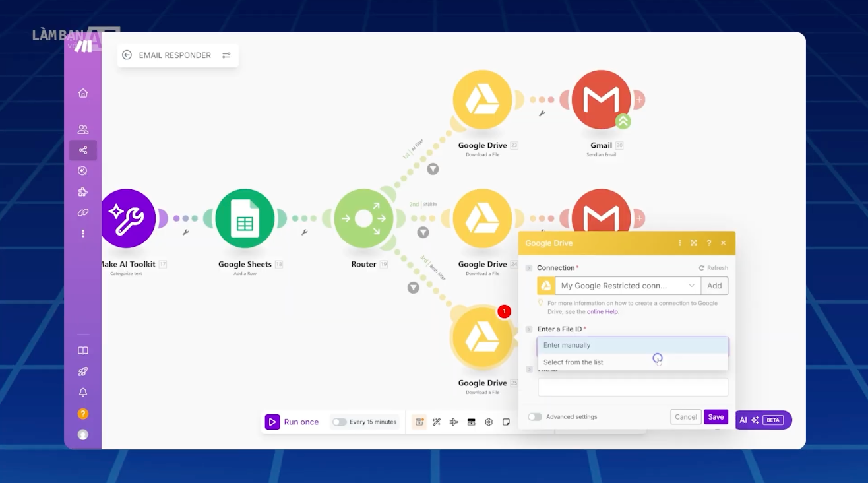This screenshot has height=483, width=868.
Task: Click the explain flow airplane icon
Action: pyautogui.click(x=454, y=422)
